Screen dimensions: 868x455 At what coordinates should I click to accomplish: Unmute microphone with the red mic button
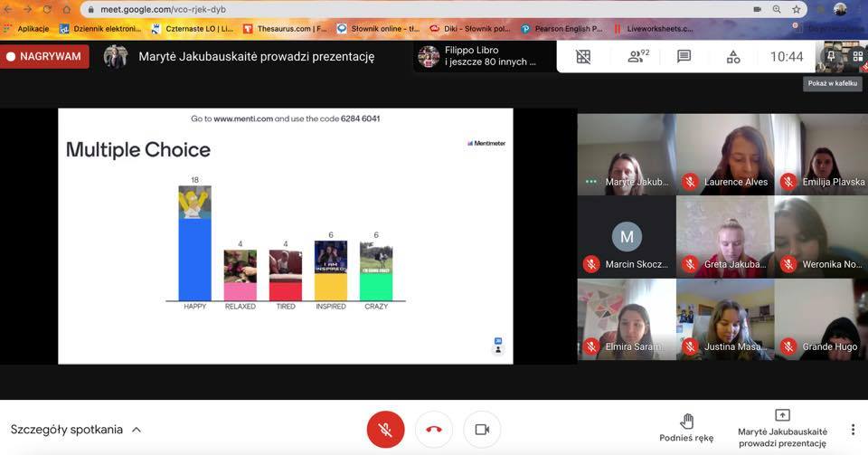tap(385, 429)
